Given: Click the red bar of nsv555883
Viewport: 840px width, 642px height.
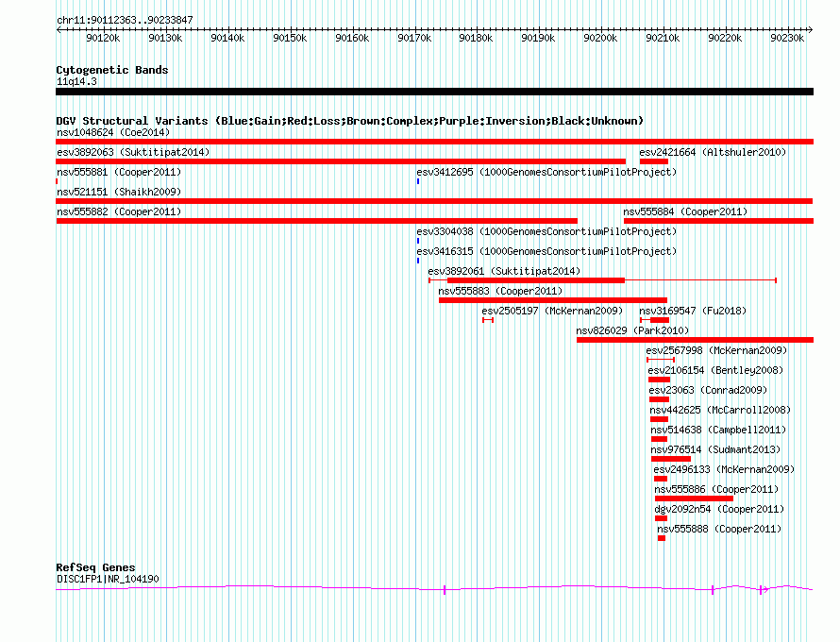Looking at the screenshot, I should point(553,300).
